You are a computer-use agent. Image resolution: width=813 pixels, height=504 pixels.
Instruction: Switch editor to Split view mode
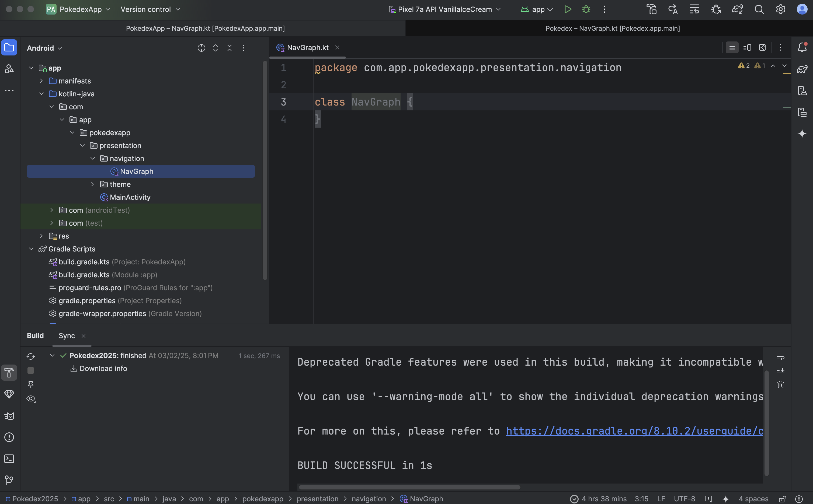(x=747, y=48)
